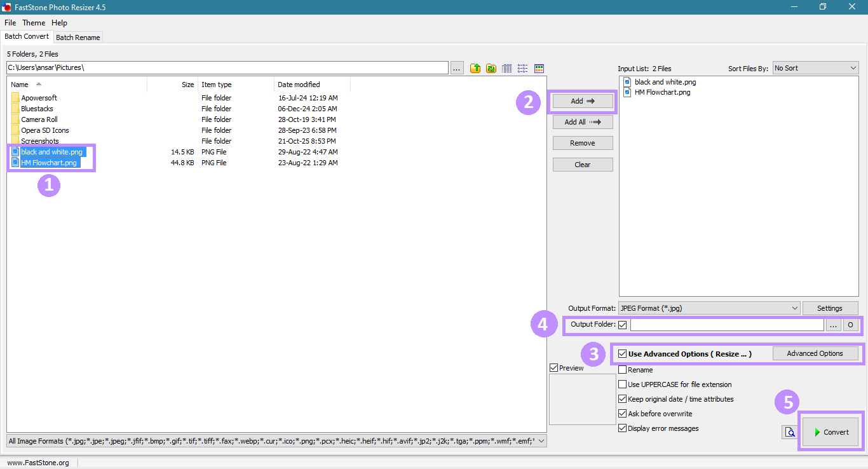Toggle the Output Folder checkbox
This screenshot has height=469, width=868.
tap(623, 325)
